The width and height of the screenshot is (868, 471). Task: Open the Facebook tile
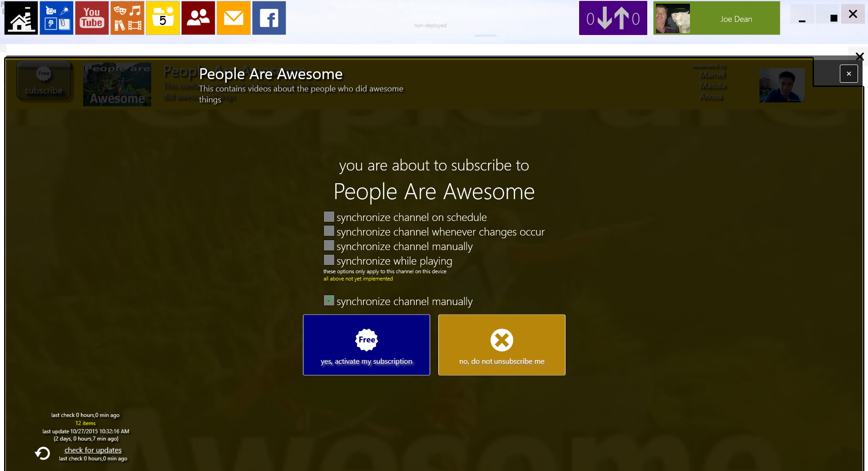pyautogui.click(x=269, y=18)
